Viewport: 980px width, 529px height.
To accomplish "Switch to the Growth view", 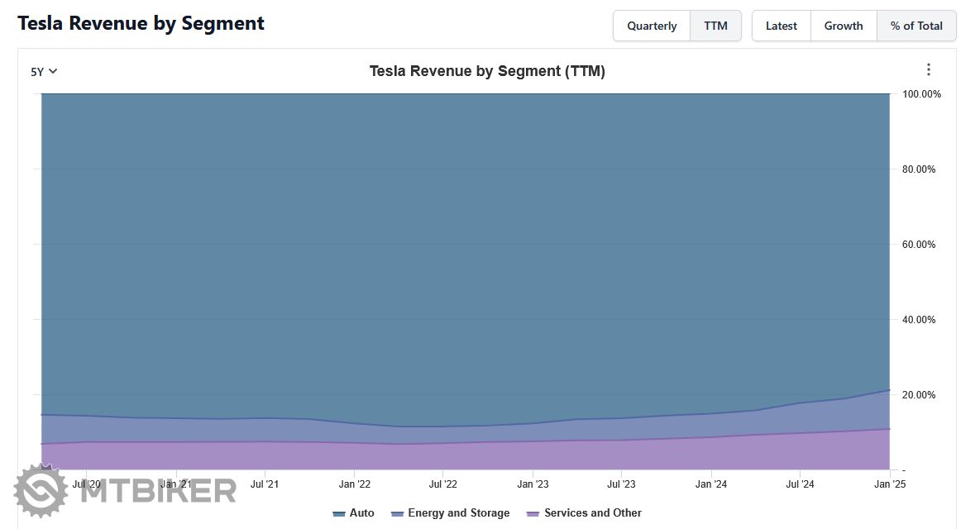I will tap(843, 26).
